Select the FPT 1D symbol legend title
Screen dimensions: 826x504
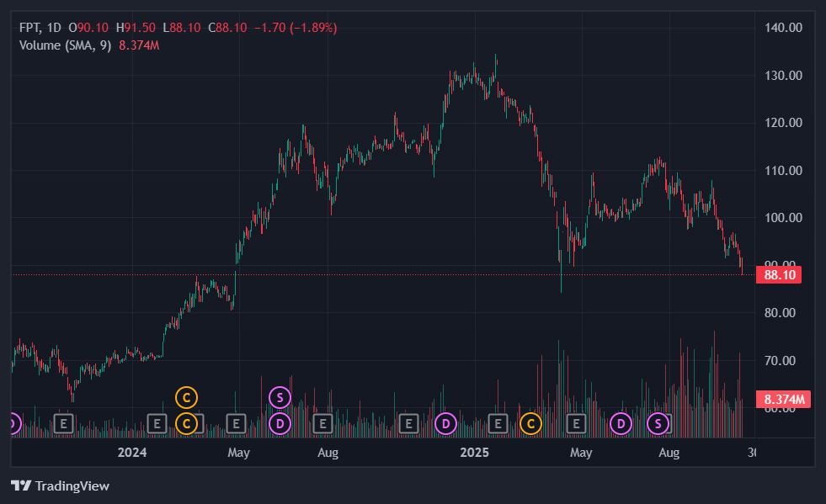pos(39,28)
